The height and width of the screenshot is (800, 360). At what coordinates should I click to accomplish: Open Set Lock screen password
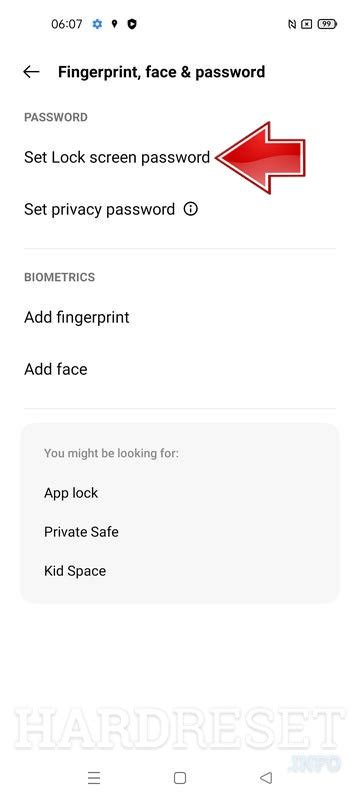click(117, 157)
